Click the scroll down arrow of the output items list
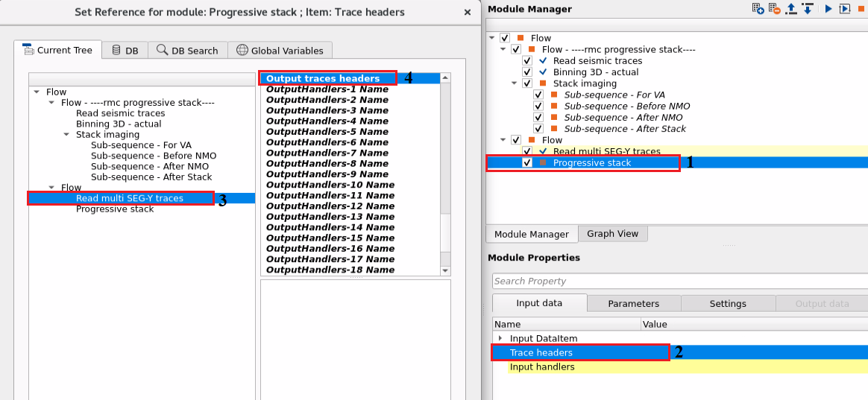This screenshot has height=400, width=868. [x=446, y=270]
